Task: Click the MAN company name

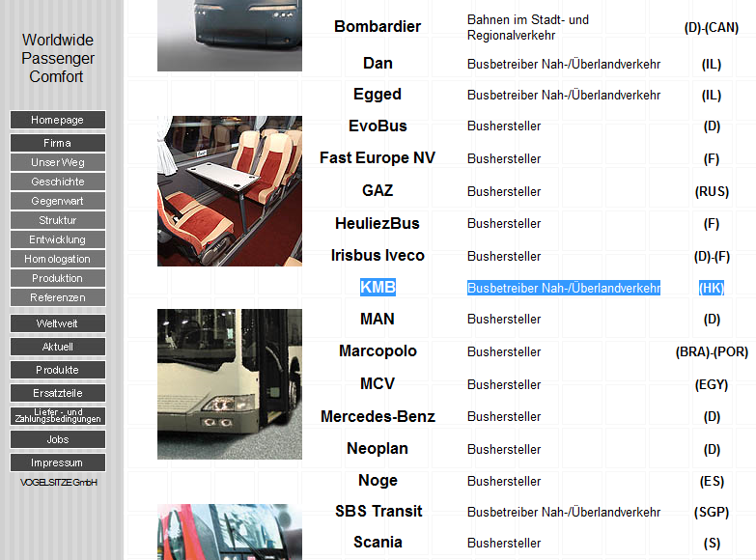Action: [x=378, y=319]
